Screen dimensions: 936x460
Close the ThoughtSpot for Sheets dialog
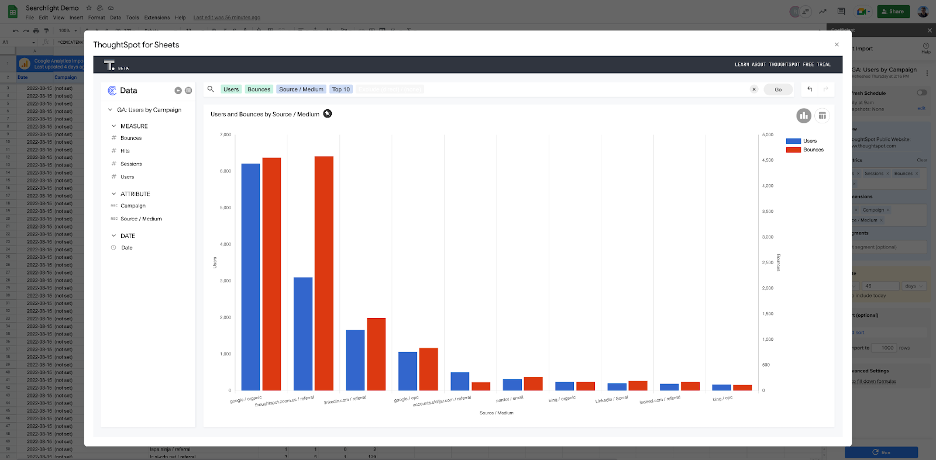coord(836,45)
